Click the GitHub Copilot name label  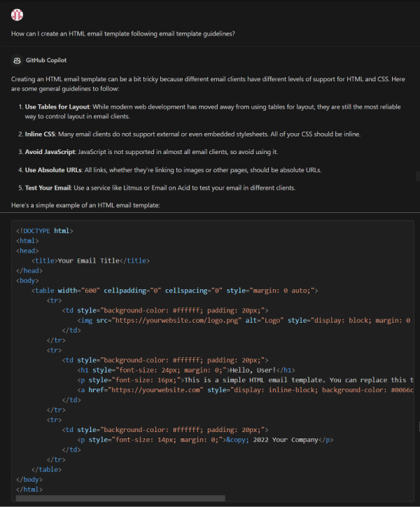(x=46, y=61)
